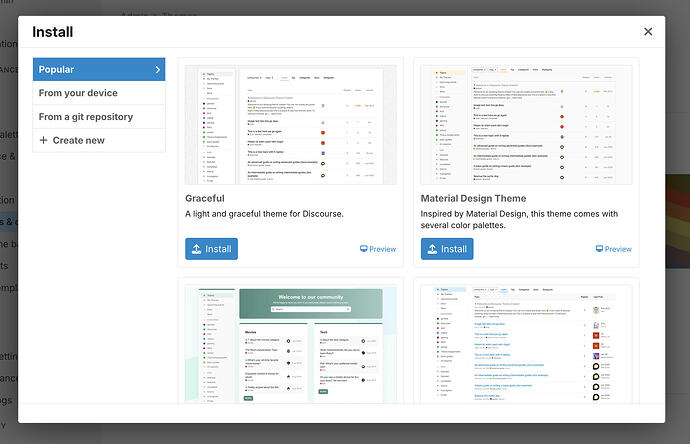The width and height of the screenshot is (690, 444).
Task: Open From a git repository option
Action: [x=99, y=117]
